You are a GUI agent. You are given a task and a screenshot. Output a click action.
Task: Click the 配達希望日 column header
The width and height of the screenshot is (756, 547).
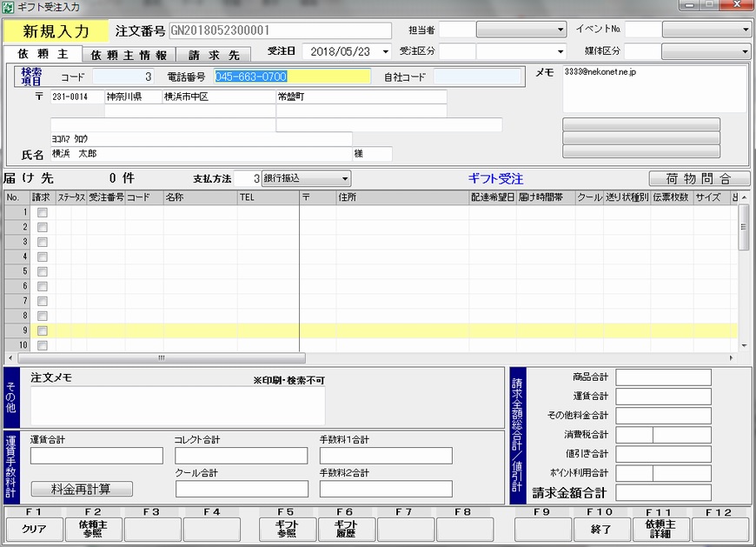[x=493, y=197]
